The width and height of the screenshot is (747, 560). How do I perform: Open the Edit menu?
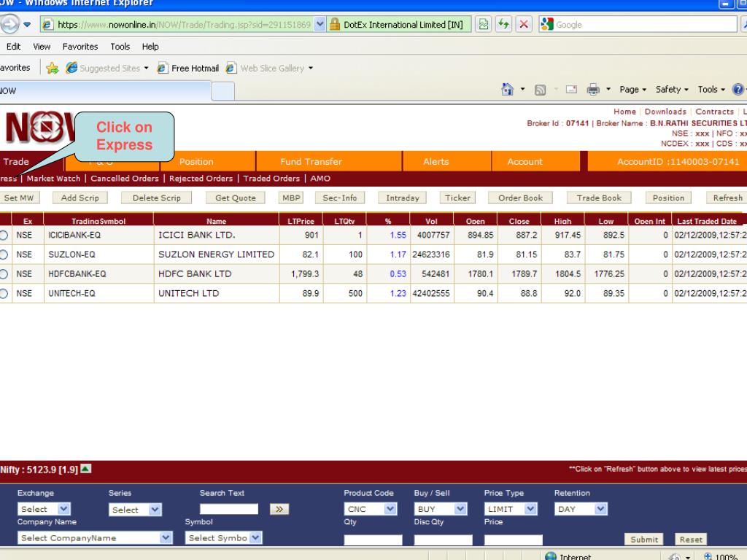[13, 47]
